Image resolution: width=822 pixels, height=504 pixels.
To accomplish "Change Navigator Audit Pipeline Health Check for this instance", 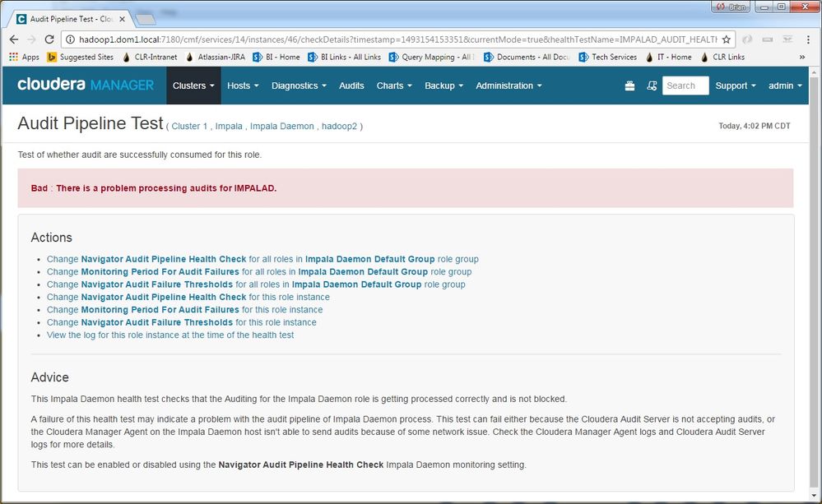I will (x=188, y=297).
